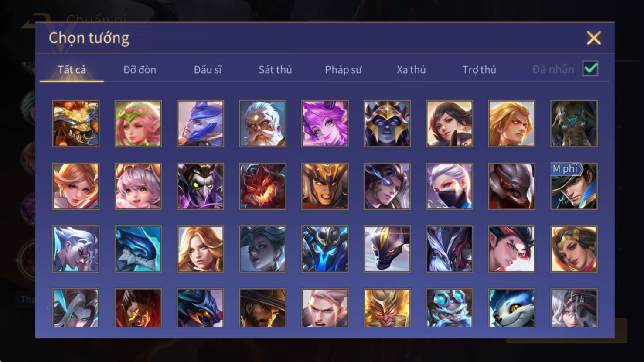Choose the masked white-haired ninja hero
Screen dimensions: 644x362
tap(450, 186)
